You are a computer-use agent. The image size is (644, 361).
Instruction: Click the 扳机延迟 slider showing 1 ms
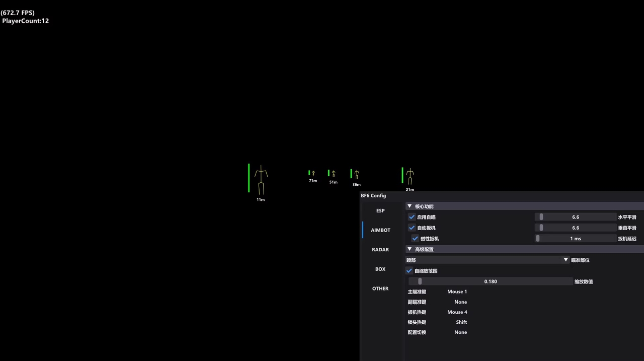coord(575,239)
